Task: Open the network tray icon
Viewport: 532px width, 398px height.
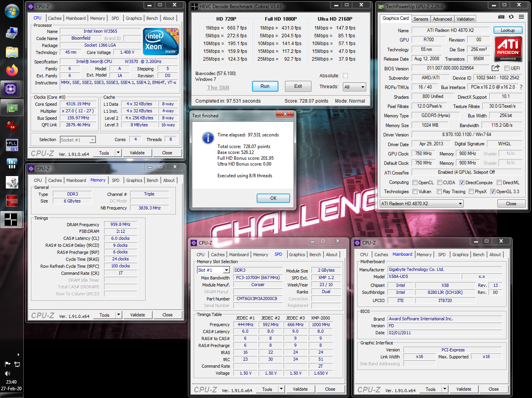Action: (x=17, y=364)
